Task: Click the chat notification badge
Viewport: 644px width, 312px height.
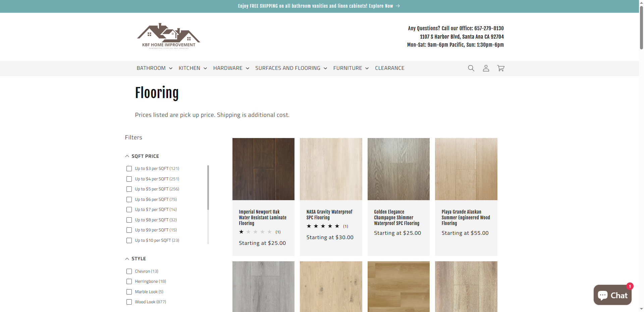Action: pyautogui.click(x=630, y=286)
